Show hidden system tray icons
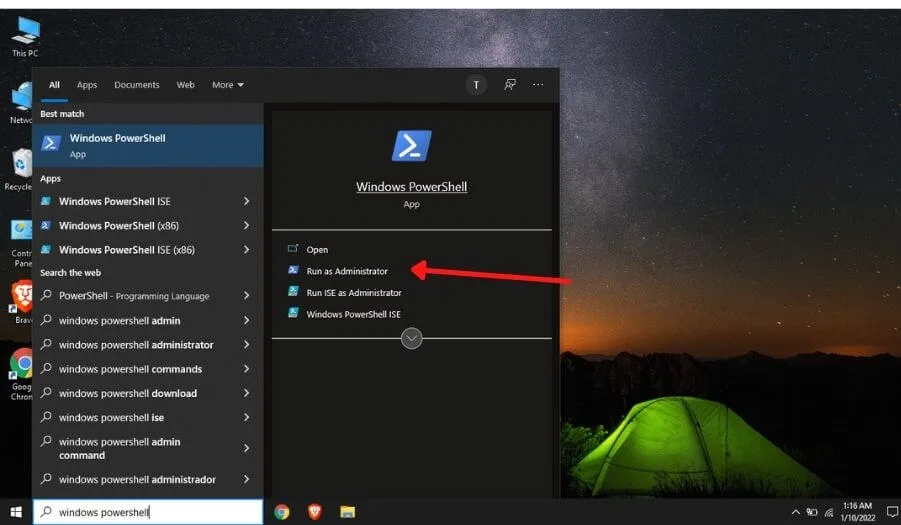The image size is (901, 525). tap(796, 512)
